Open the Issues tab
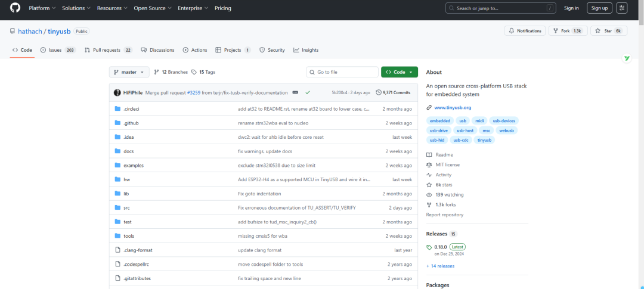 [x=58, y=50]
